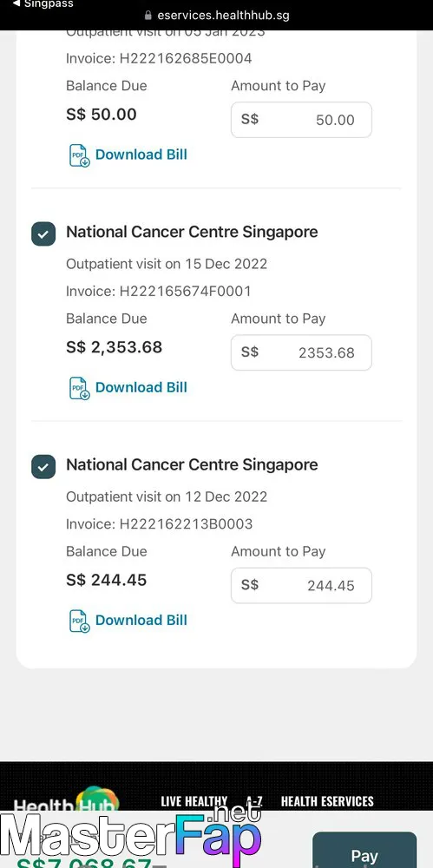Click PDF icon for the S$ 2,353.68 bill
The width and height of the screenshot is (433, 868).
79,388
